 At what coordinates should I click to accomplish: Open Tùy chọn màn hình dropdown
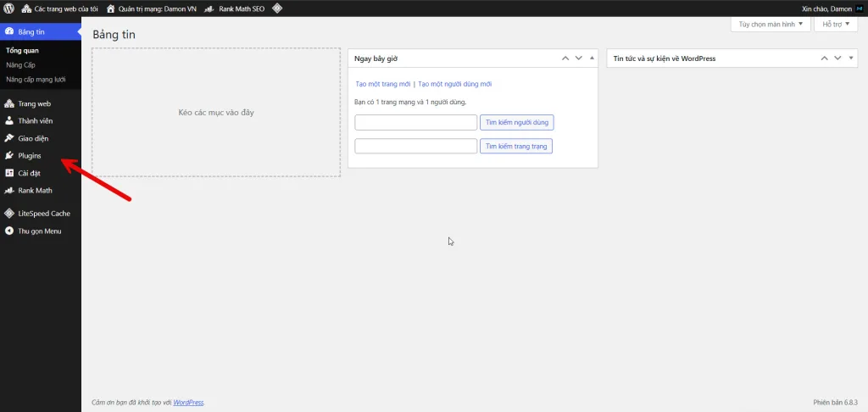771,25
